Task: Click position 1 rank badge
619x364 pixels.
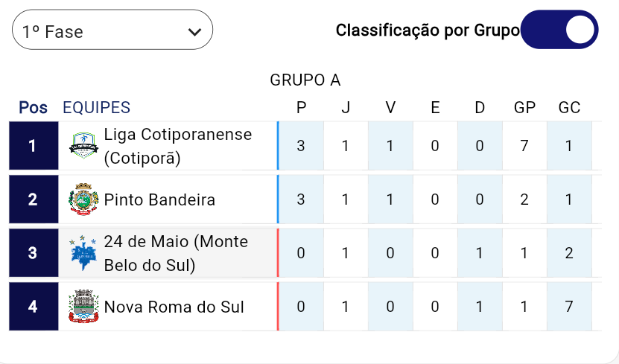Action: [33, 146]
